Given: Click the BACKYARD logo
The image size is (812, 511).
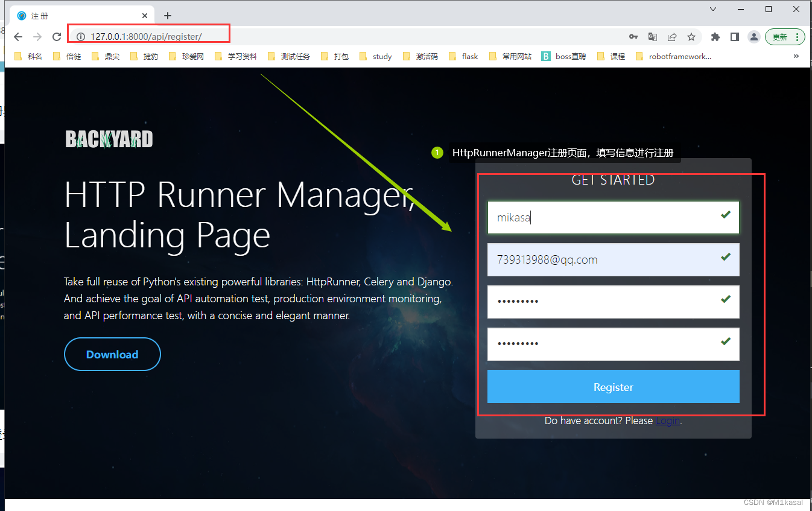Looking at the screenshot, I should (109, 139).
